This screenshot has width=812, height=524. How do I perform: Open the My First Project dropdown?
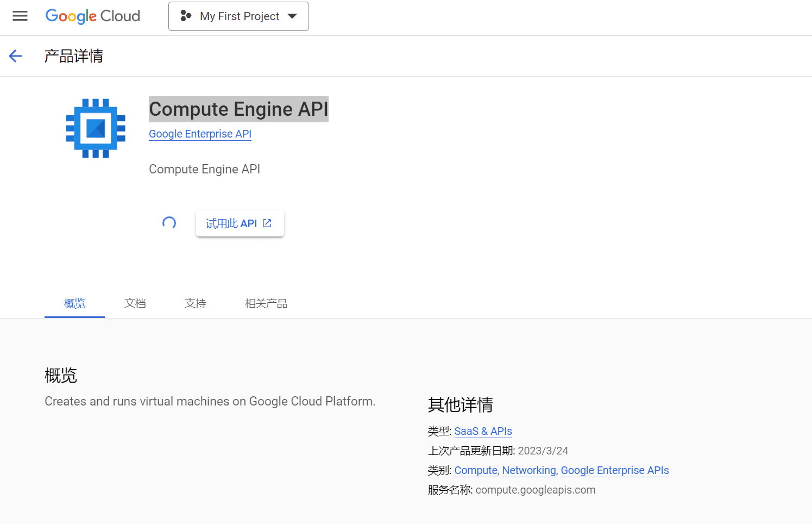238,16
